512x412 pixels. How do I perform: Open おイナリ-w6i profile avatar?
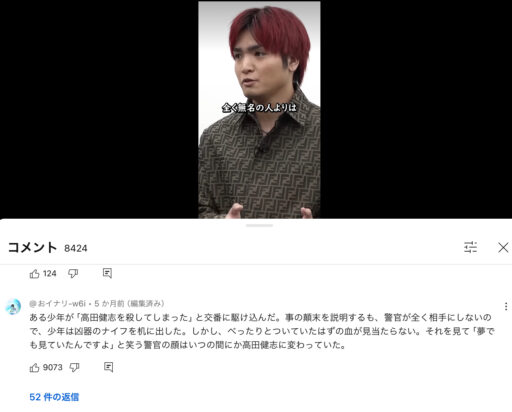pos(13,307)
